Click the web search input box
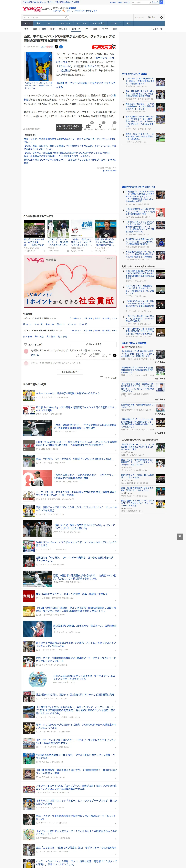The height and width of the screenshot is (868, 186). pyautogui.click(x=140, y=2)
